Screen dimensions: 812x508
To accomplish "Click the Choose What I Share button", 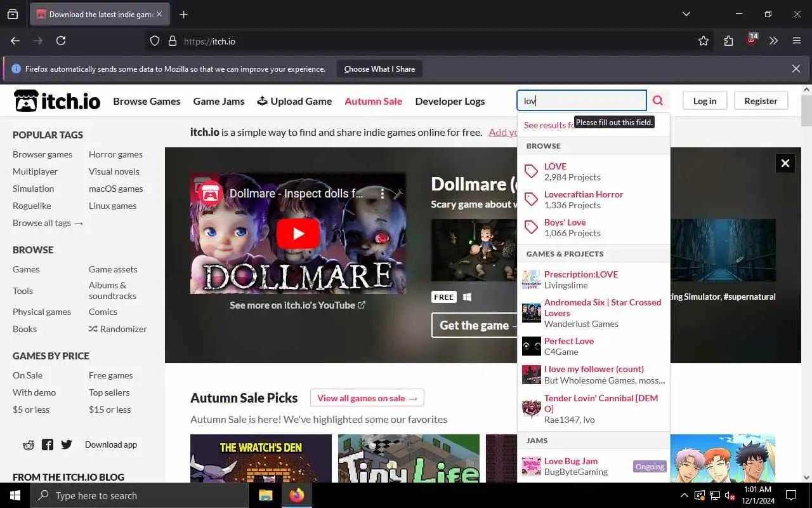I will (x=379, y=69).
